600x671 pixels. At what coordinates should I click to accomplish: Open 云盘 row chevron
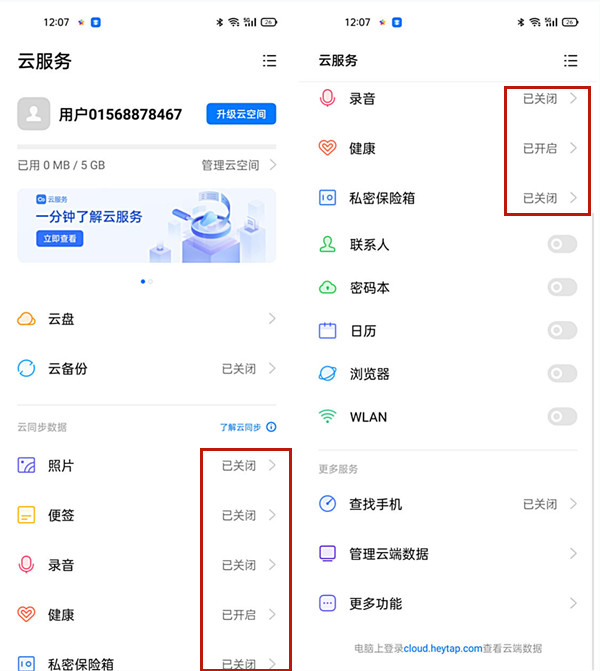pos(272,318)
